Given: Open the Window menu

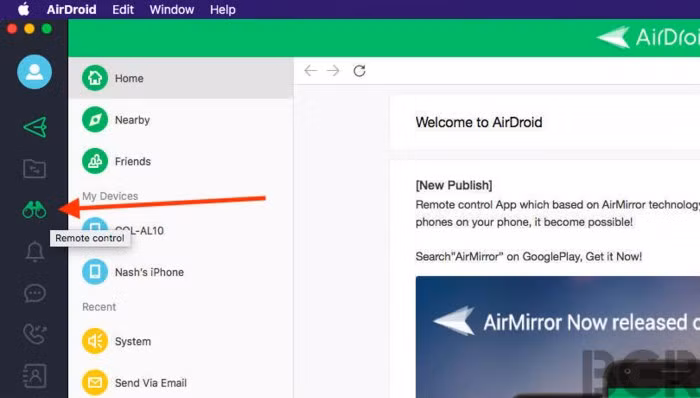Looking at the screenshot, I should pyautogui.click(x=172, y=9).
